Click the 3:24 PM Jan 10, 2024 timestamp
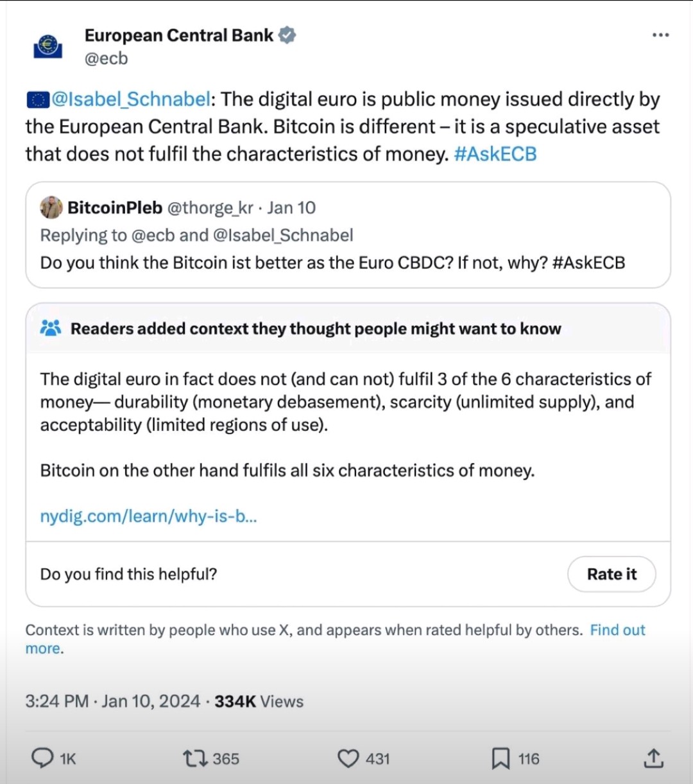This screenshot has height=784, width=693. [112, 701]
